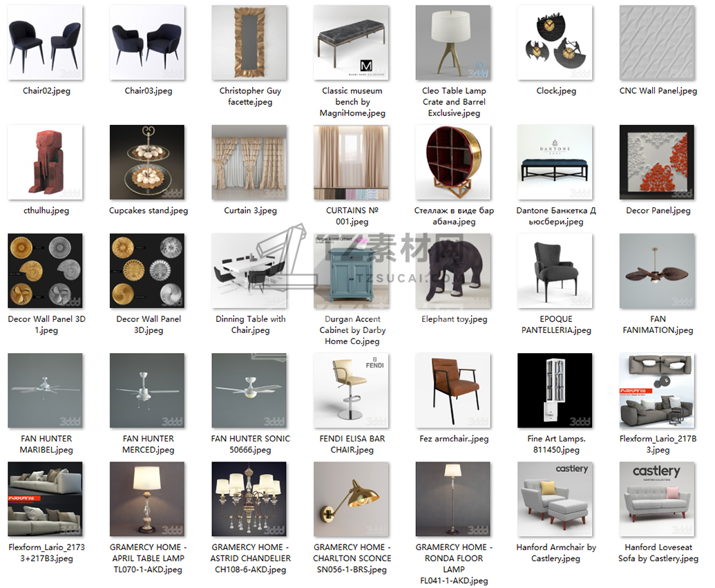Select the Fine Art Lamps 811450 thumbnail
Screen dimensions: 715x588
coord(555,390)
